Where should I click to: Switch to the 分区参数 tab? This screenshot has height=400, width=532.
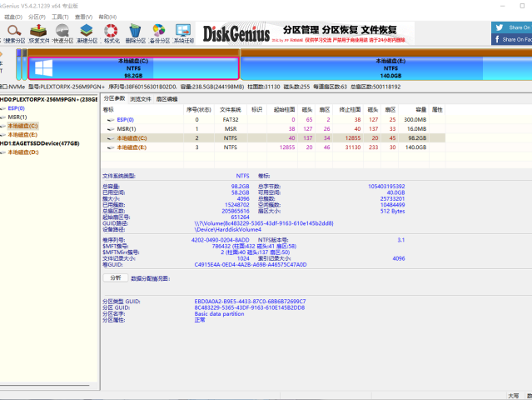(x=114, y=98)
